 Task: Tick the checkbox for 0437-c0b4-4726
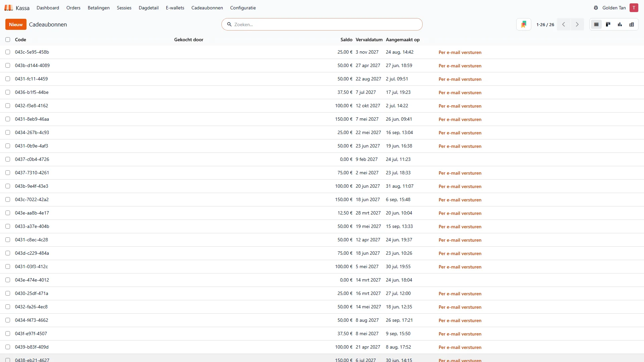point(8,159)
